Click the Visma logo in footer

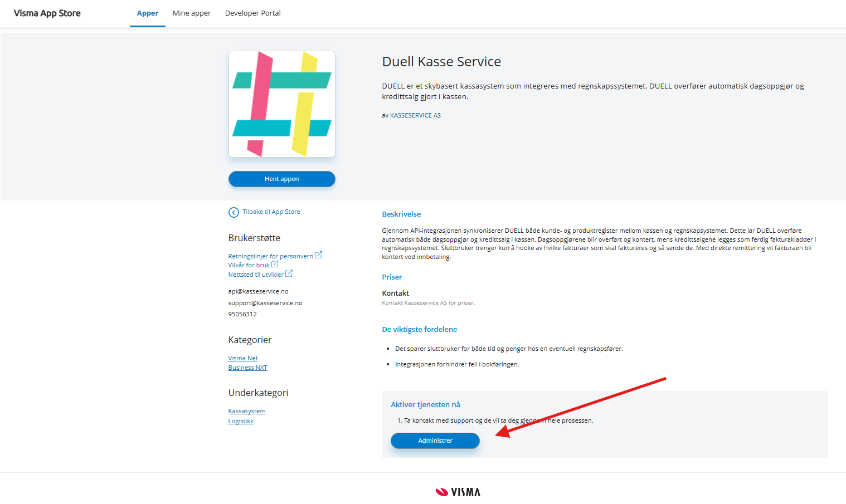click(x=458, y=492)
